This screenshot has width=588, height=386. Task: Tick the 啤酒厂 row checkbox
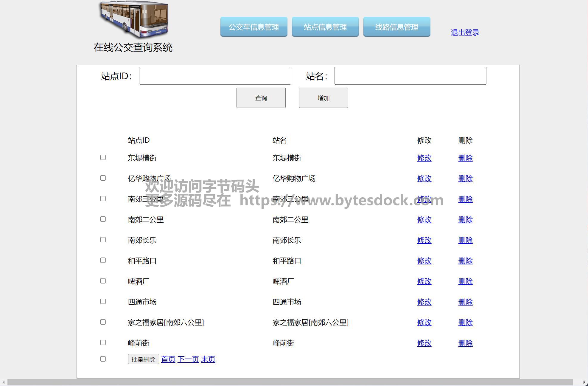coord(103,281)
